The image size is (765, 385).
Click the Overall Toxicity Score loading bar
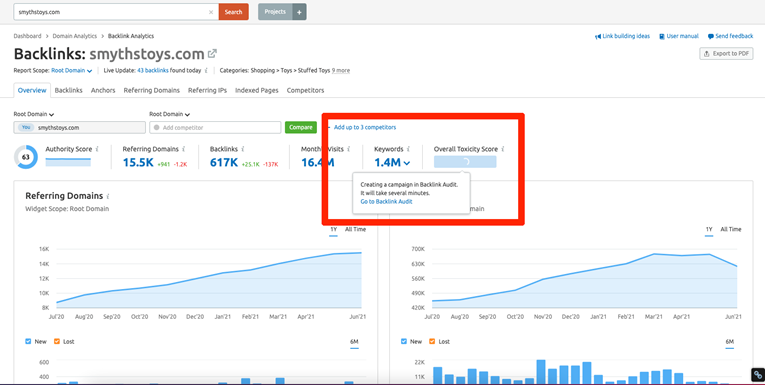pyautogui.click(x=465, y=162)
